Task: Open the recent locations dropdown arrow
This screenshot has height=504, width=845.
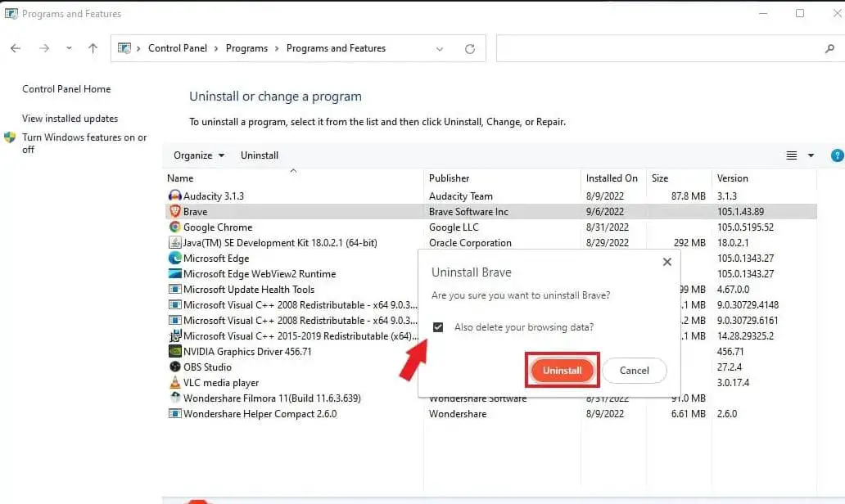Action: pyautogui.click(x=69, y=48)
